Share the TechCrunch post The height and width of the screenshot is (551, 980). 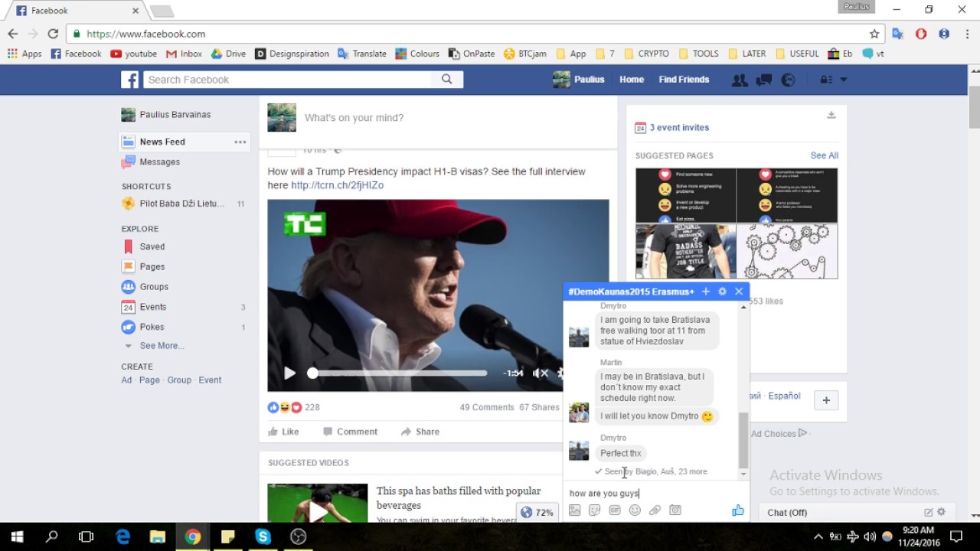click(420, 432)
